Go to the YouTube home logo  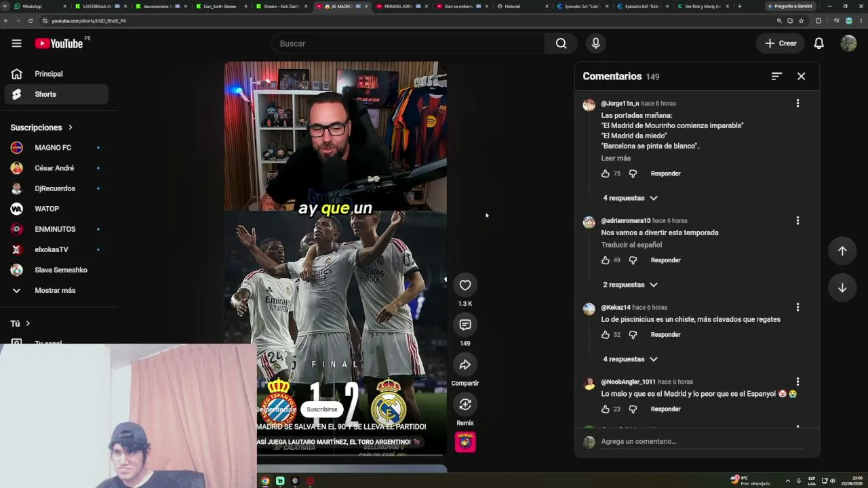(x=58, y=43)
